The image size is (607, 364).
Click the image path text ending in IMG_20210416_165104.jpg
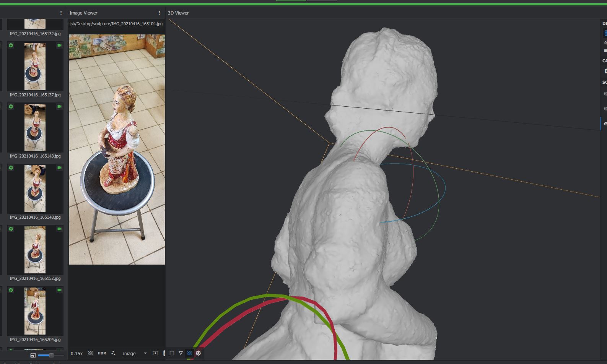click(116, 24)
